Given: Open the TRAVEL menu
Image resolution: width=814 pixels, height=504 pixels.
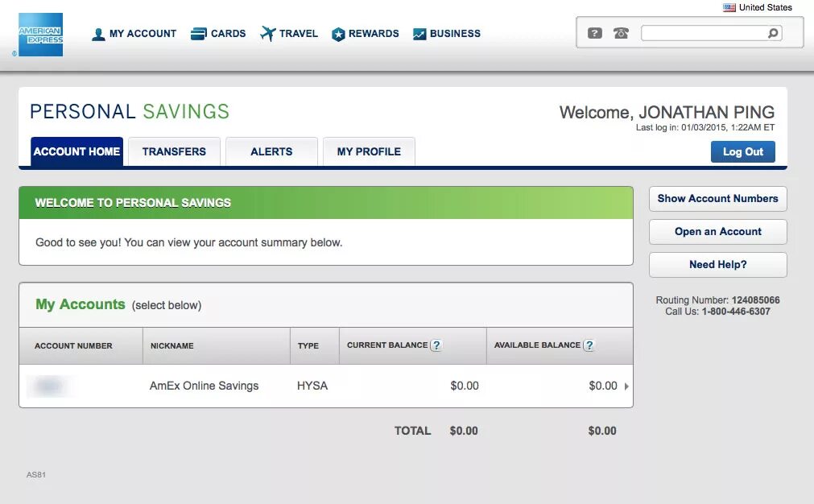Looking at the screenshot, I should coord(299,34).
